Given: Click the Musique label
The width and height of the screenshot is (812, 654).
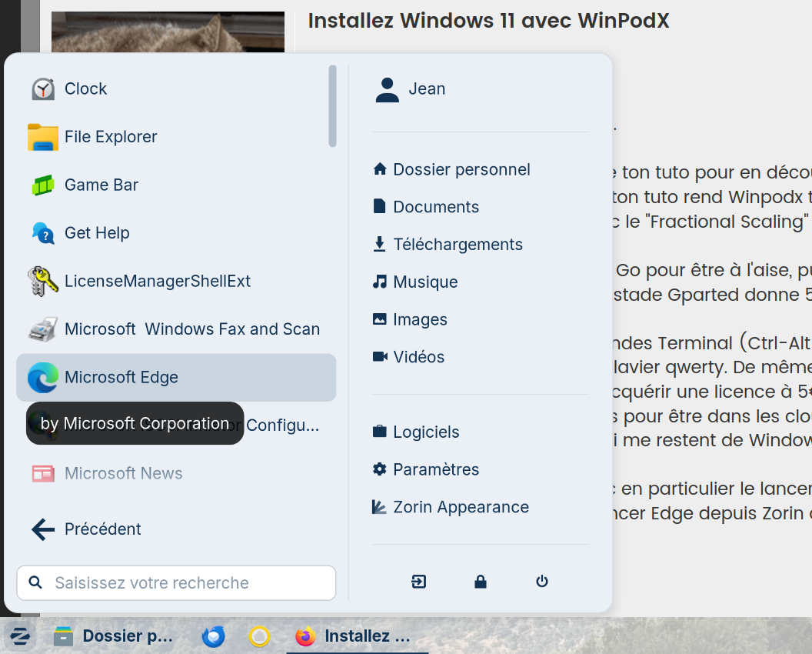Looking at the screenshot, I should 426,282.
